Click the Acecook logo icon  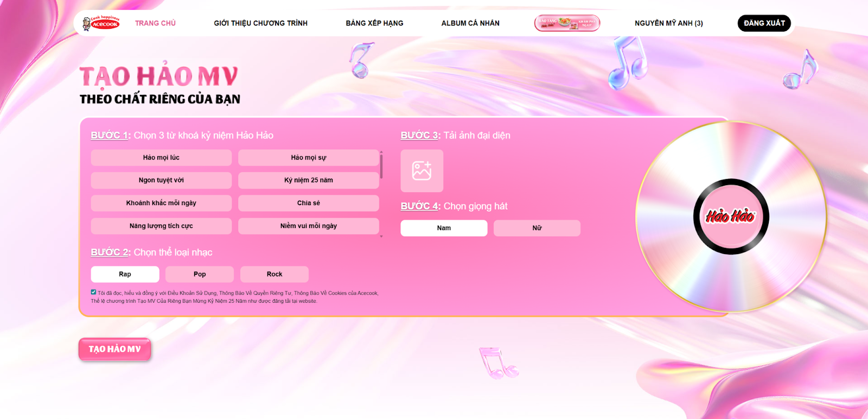(101, 23)
